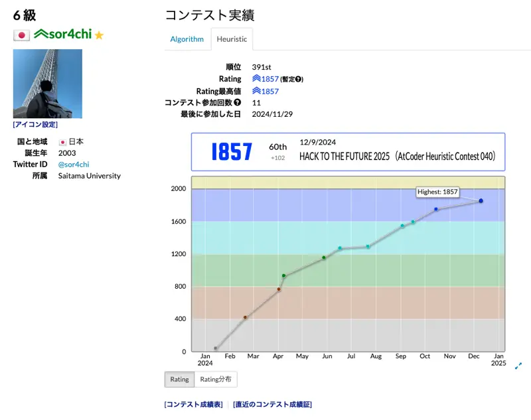Click the profile avatar photo

48,84
